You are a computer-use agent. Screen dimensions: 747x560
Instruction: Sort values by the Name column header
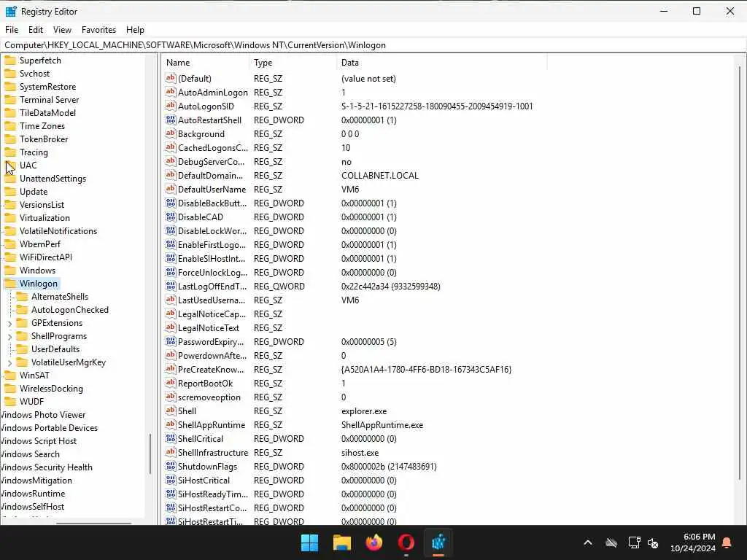[205, 63]
